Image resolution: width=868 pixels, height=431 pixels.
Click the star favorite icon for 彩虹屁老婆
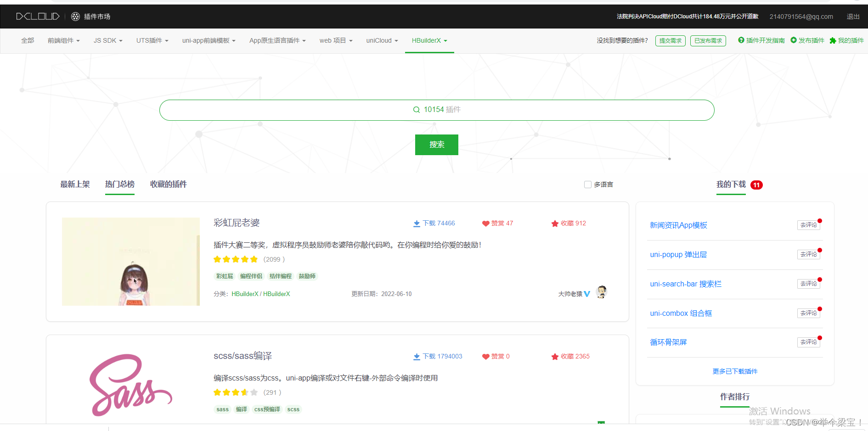pos(555,224)
